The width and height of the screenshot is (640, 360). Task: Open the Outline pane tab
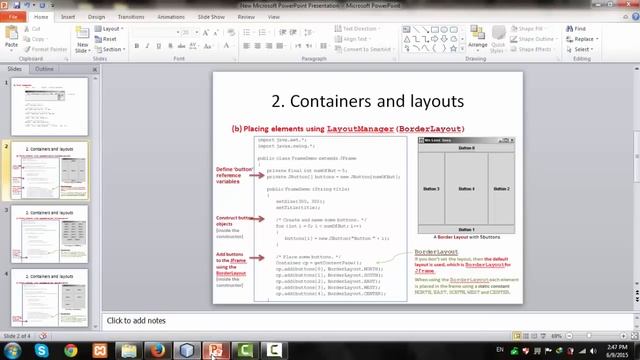(x=44, y=69)
